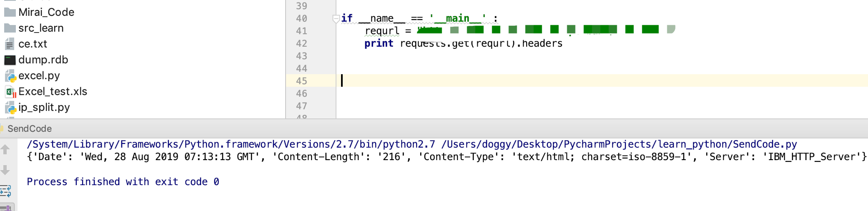The height and width of the screenshot is (211, 868).
Task: Click the ip_split.py Python file icon
Action: 10,108
